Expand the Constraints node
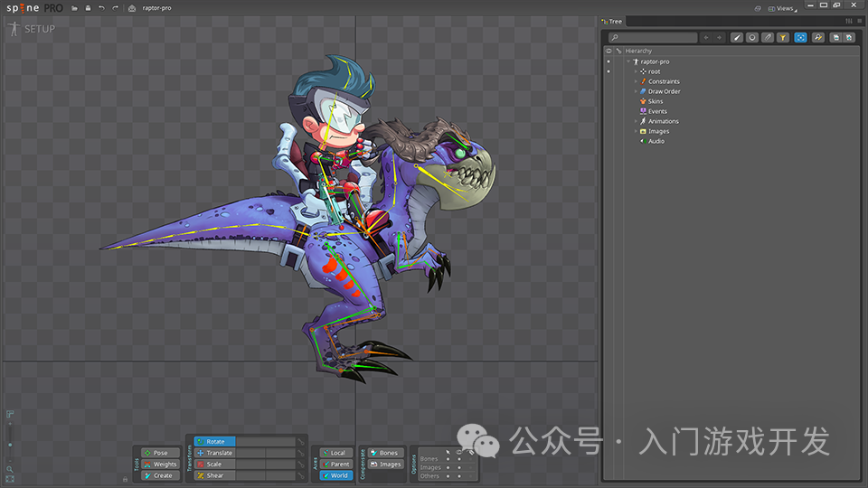Screen dimensions: 868x488 coord(636,81)
